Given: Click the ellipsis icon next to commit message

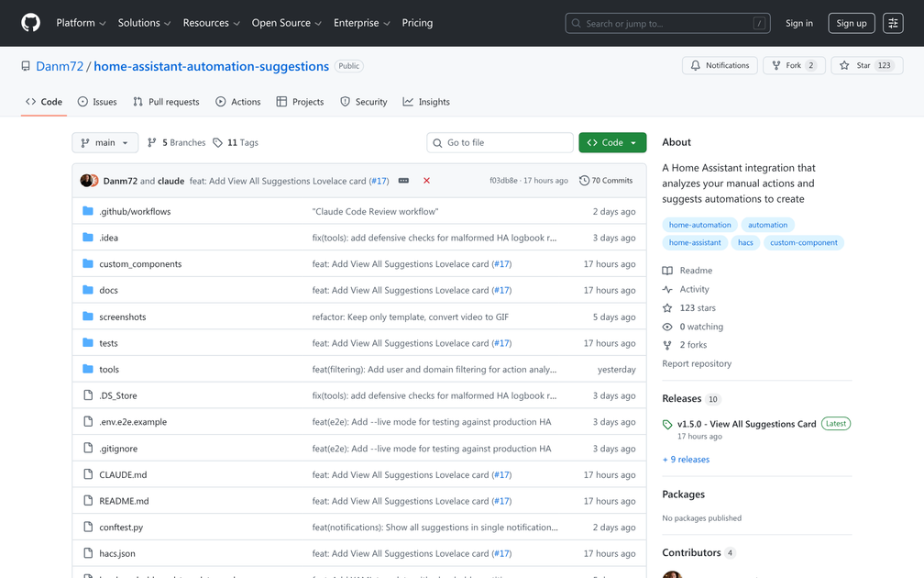Looking at the screenshot, I should click(403, 181).
